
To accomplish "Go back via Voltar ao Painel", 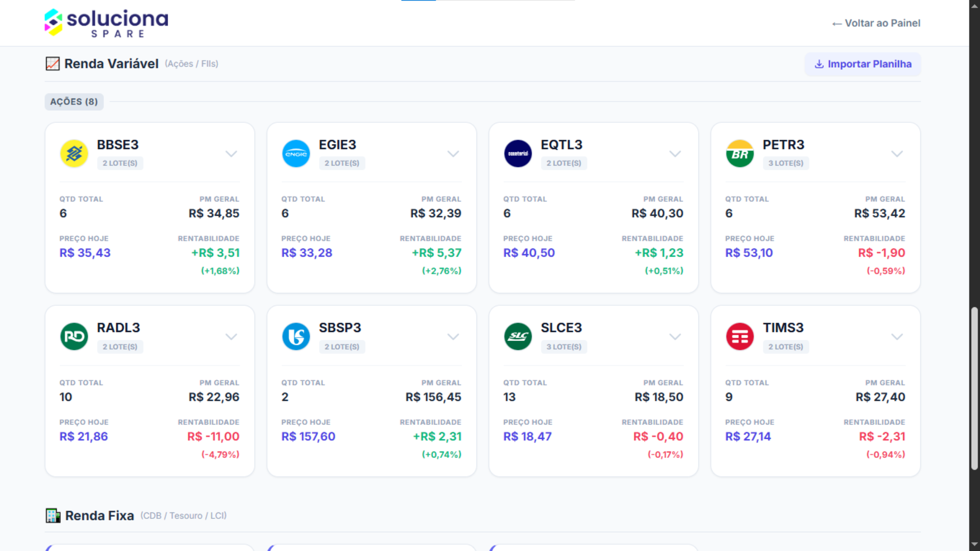I will pyautogui.click(x=876, y=23).
